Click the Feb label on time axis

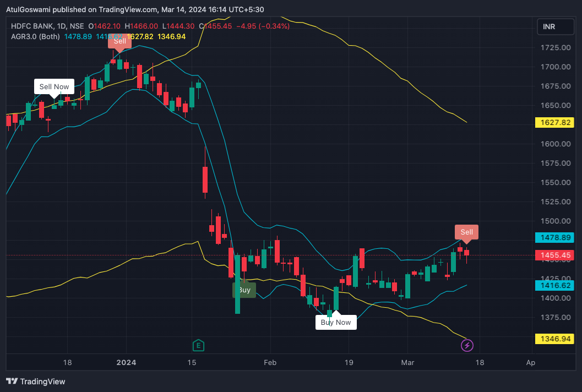[x=270, y=362]
